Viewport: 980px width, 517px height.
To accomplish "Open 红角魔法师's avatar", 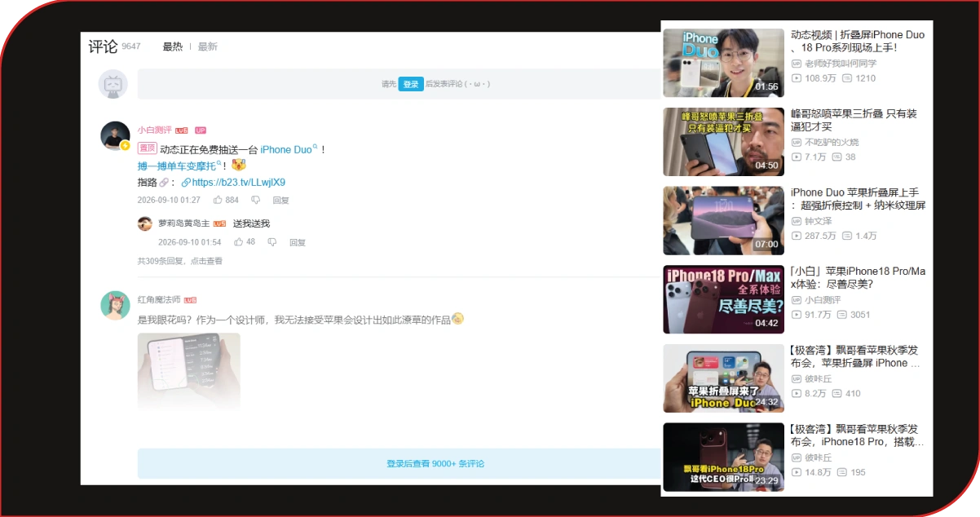I will (115, 305).
